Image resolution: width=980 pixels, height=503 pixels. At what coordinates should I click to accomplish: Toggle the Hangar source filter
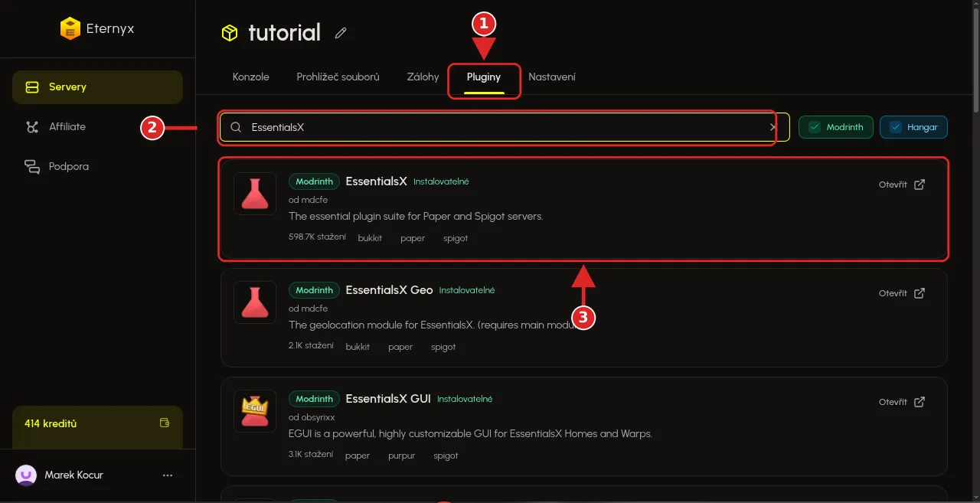click(x=913, y=127)
